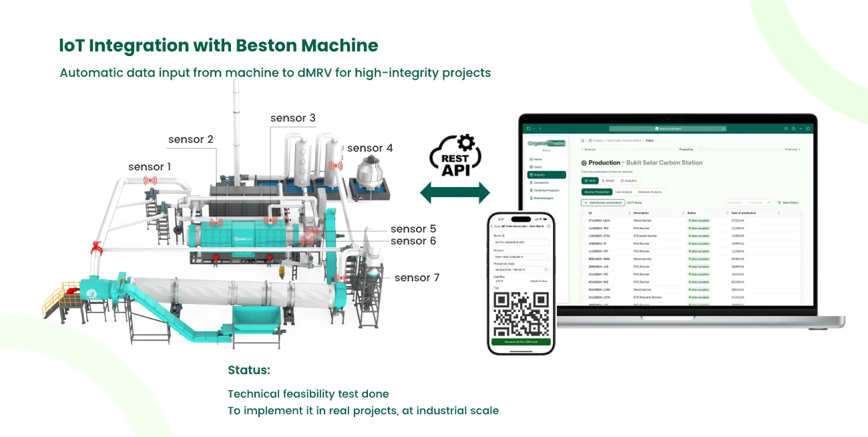The height and width of the screenshot is (437, 868).
Task: Click the Safari share icon
Action: pos(793,128)
